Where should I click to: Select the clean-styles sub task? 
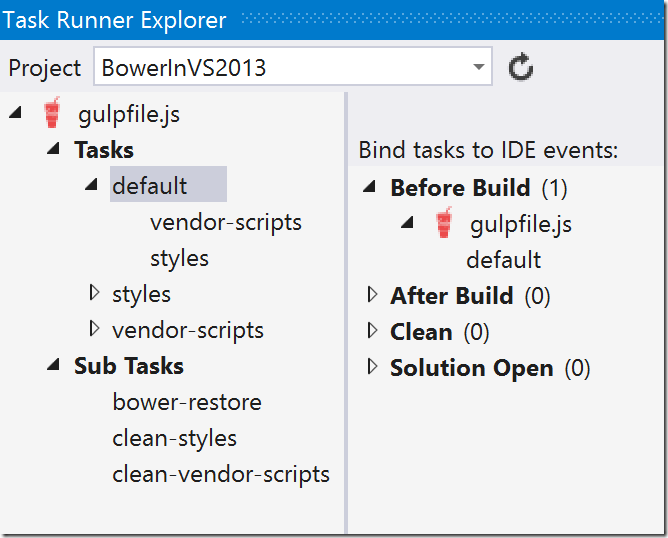click(175, 438)
